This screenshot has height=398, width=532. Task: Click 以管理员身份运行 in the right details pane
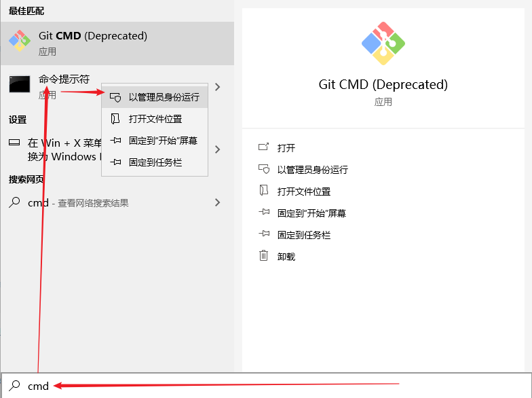312,170
